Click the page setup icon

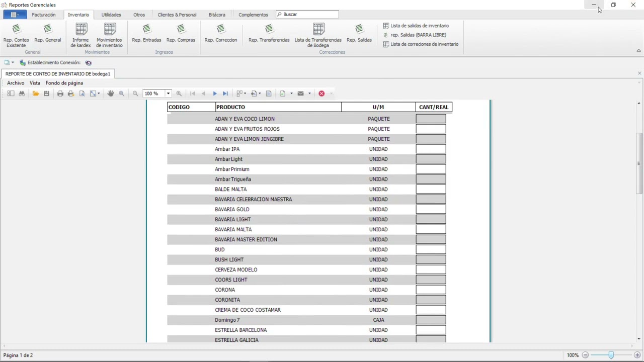[x=82, y=94]
